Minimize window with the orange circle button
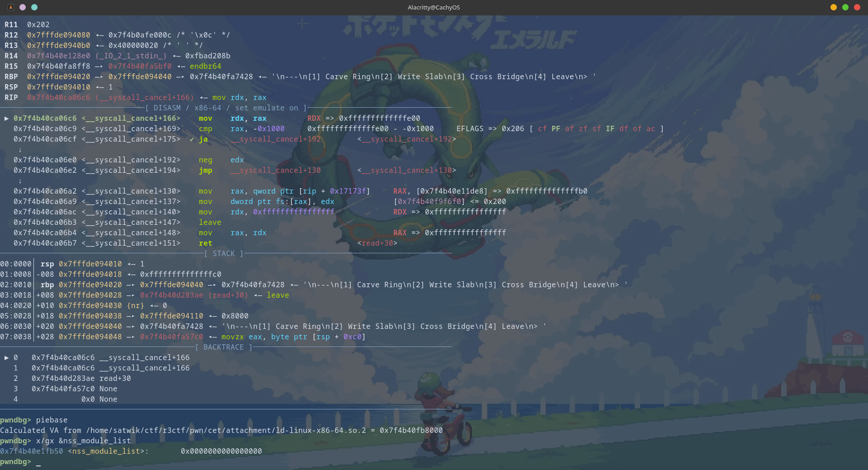 point(834,7)
